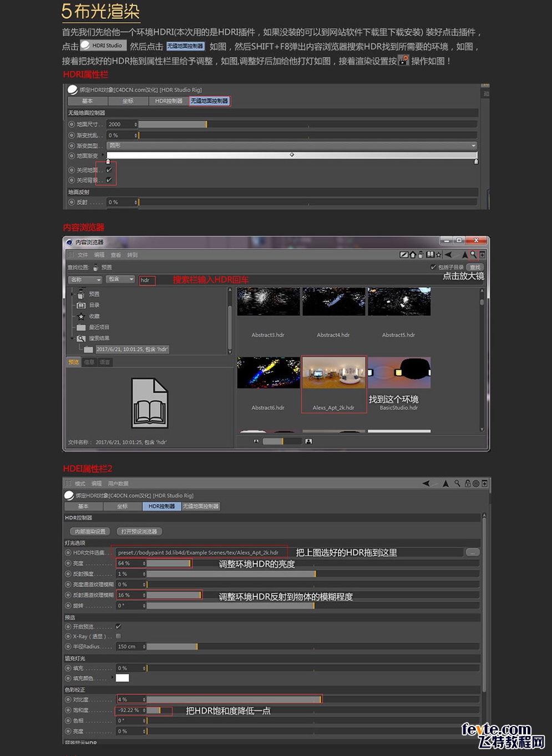552x756 pixels.
Task: Click the preset can icon in content browser toolbar
Action: tap(421, 255)
